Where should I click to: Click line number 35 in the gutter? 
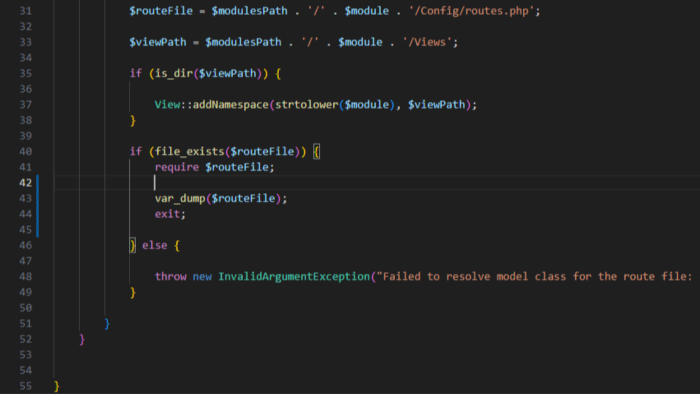pyautogui.click(x=25, y=73)
